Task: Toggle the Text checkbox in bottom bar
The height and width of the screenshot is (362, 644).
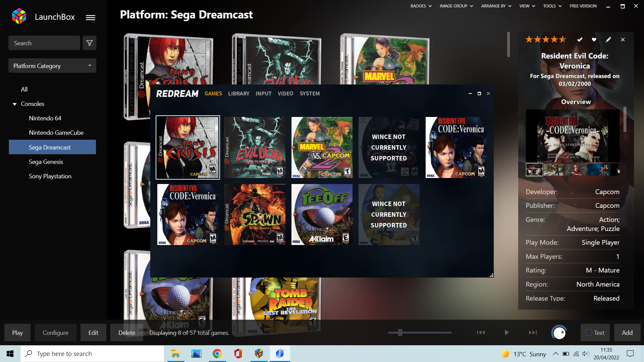Action: tap(589, 333)
